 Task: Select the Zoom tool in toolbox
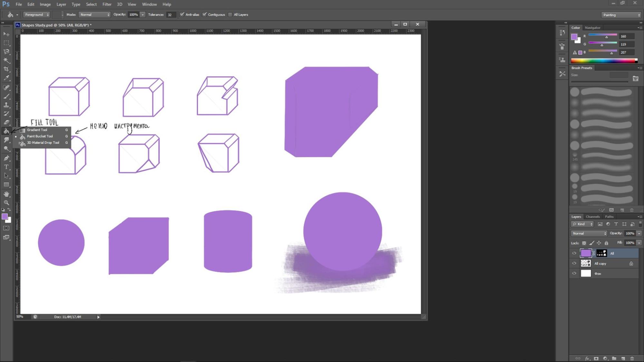6,203
